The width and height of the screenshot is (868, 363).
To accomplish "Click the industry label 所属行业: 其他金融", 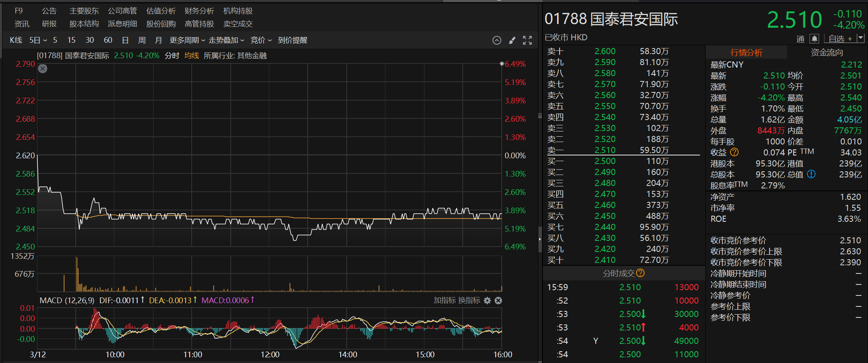I will coord(235,55).
